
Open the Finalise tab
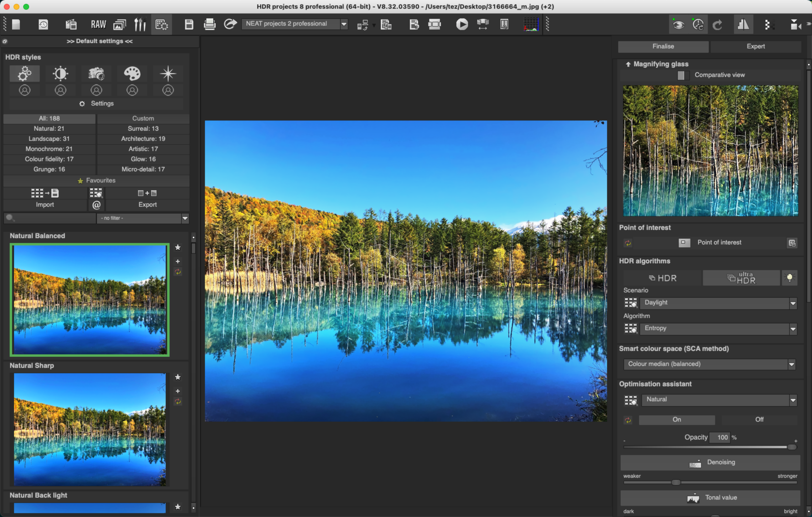(663, 46)
